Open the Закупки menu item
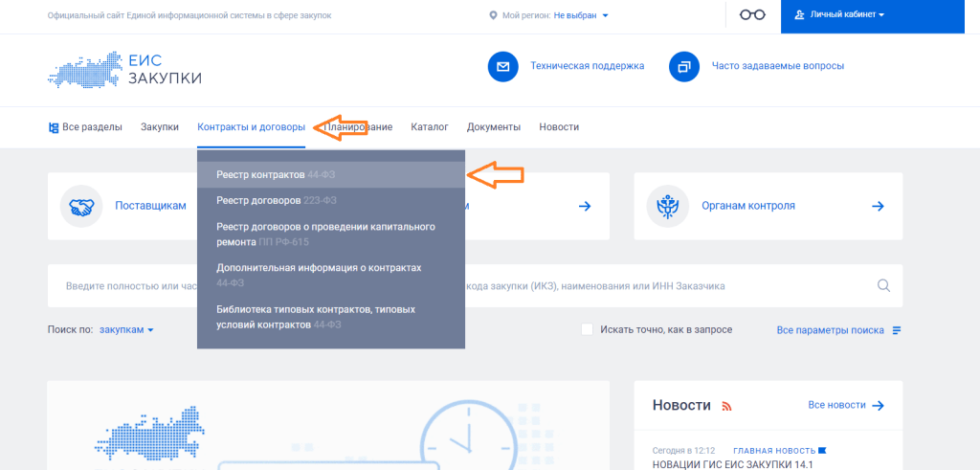This screenshot has height=470, width=980. pyautogui.click(x=160, y=127)
